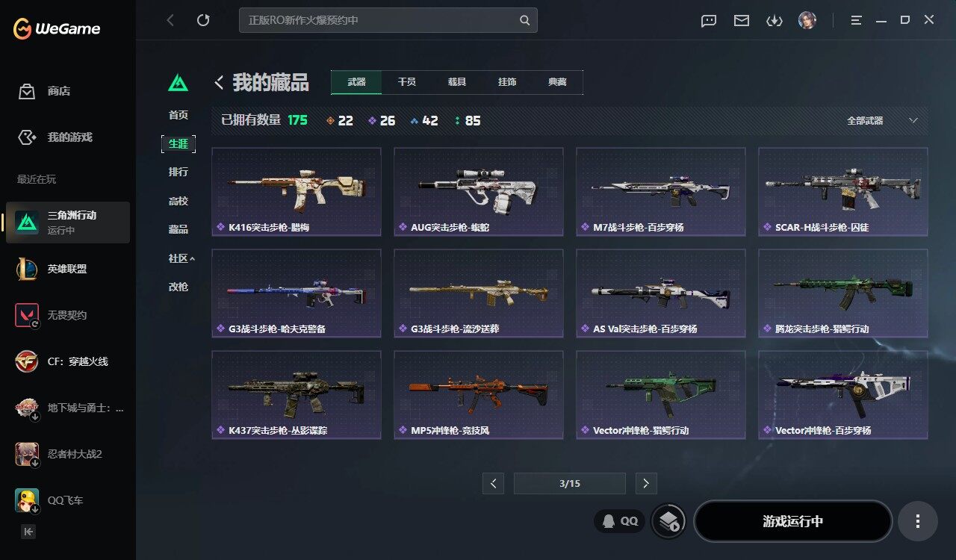
Task: Go to next page of collection
Action: click(x=646, y=483)
